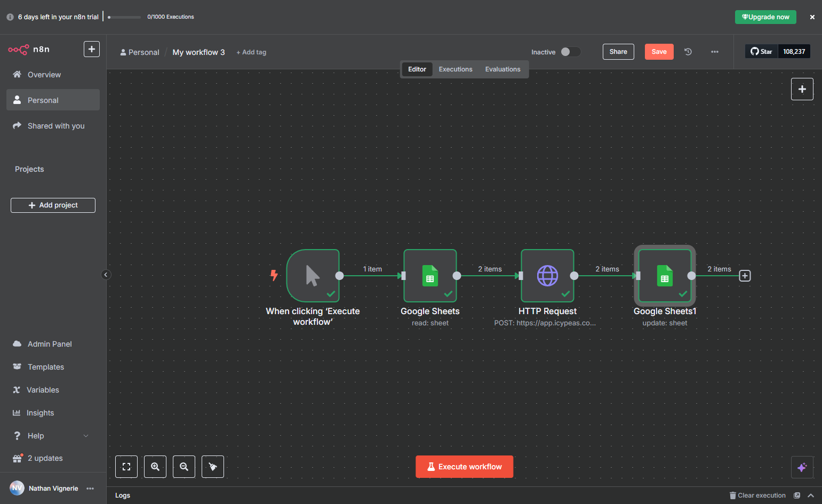Click the Execute workflow button
Image resolution: width=822 pixels, height=504 pixels.
[465, 467]
